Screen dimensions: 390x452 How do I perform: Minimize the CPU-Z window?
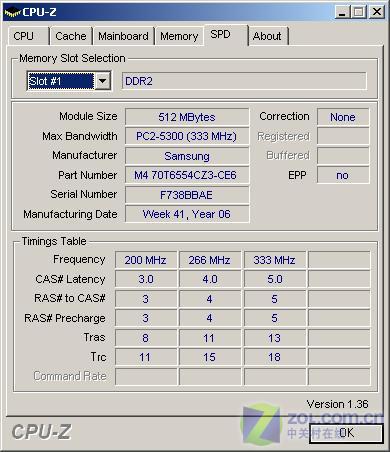click(342, 12)
